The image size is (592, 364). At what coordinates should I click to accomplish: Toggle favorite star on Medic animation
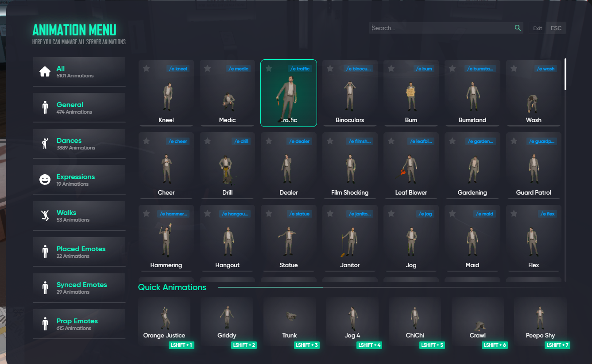click(x=208, y=69)
